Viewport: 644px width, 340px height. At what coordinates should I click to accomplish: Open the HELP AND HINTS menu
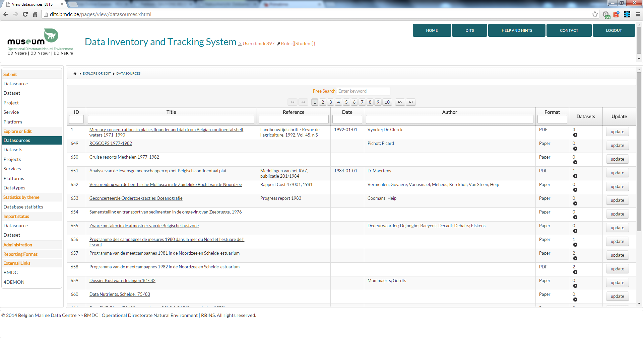(x=516, y=30)
